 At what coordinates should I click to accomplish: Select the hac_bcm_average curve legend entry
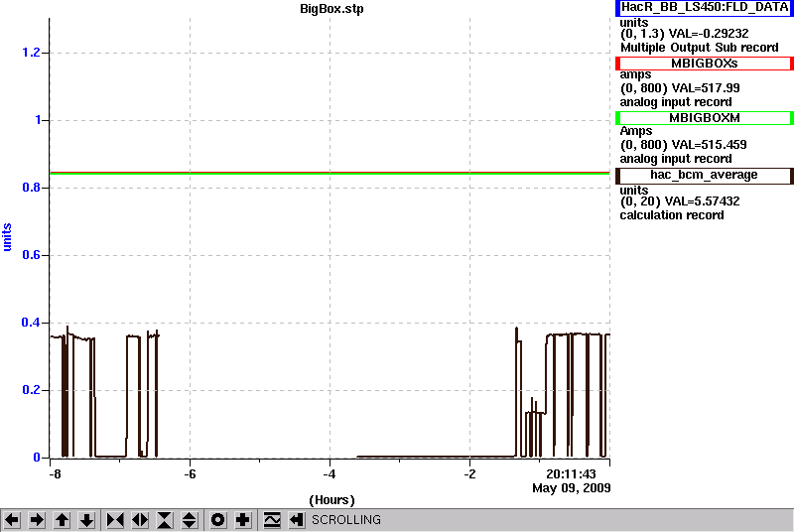point(705,175)
